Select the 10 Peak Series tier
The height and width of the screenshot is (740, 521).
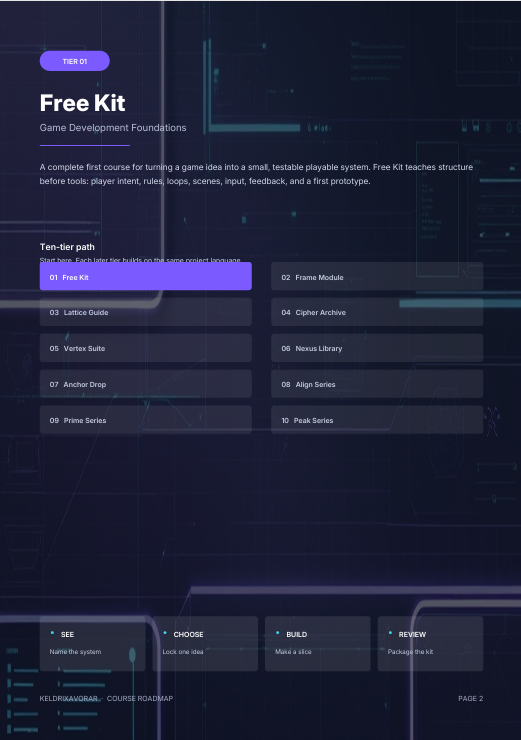[377, 420]
